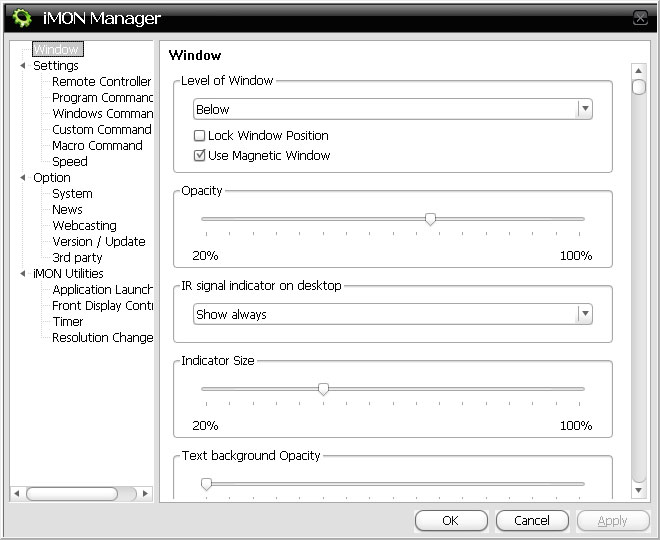Collapse the iMON Utilities tree node
Viewport: 660px width, 540px height.
point(23,274)
